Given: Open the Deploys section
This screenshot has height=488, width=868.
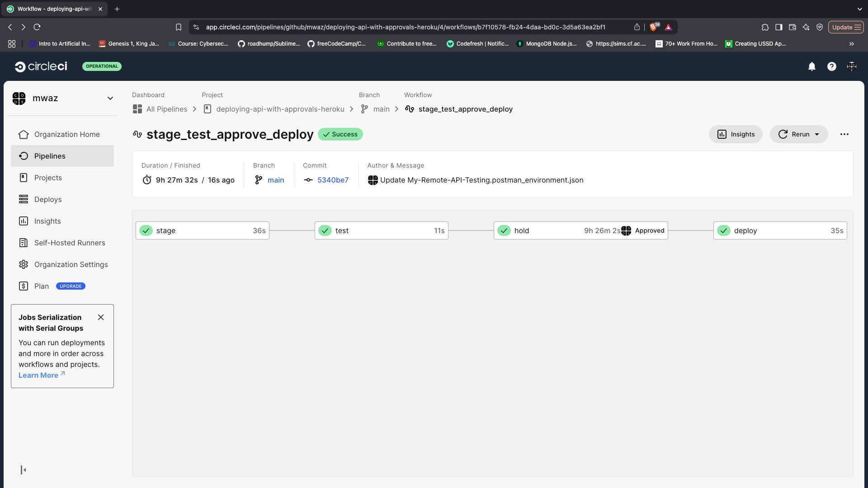Looking at the screenshot, I should (x=48, y=199).
